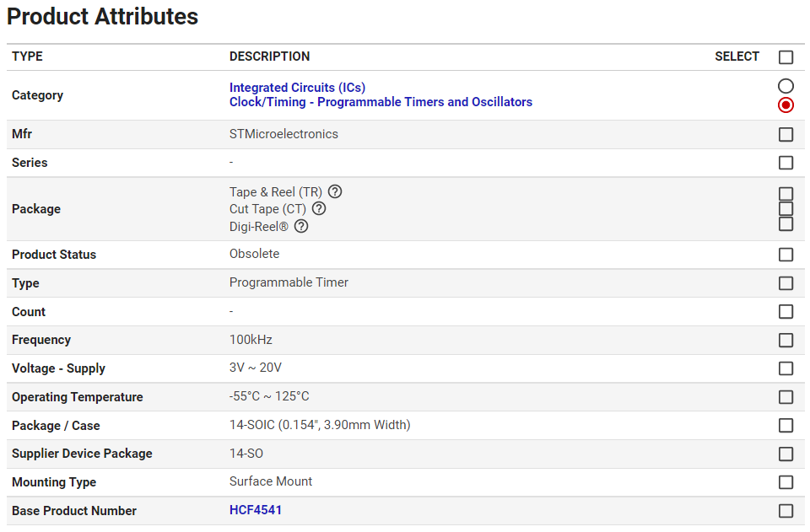Image resolution: width=810 pixels, height=532 pixels.
Task: Open the Integrated Circuits (ICs) category link
Action: point(297,88)
